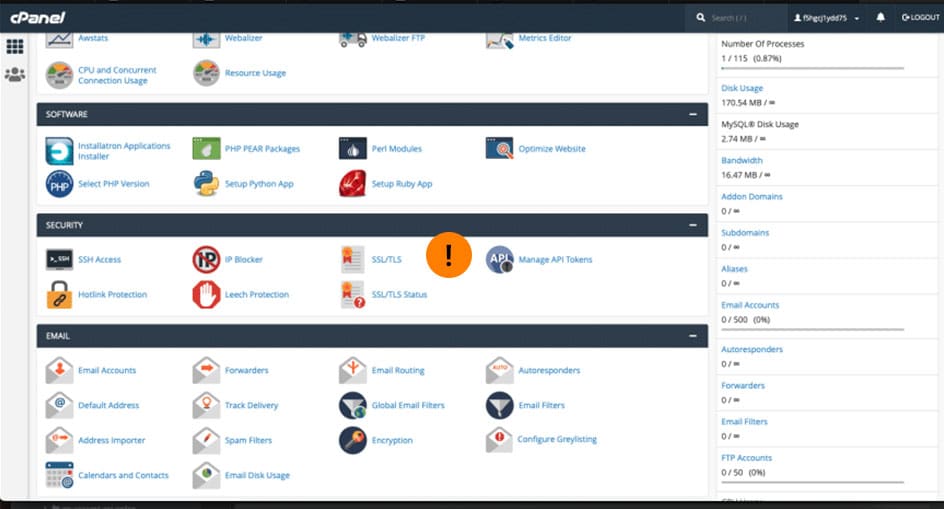The height and width of the screenshot is (509, 944).
Task: Open the Hotlink Protection padlock icon
Action: tap(59, 295)
